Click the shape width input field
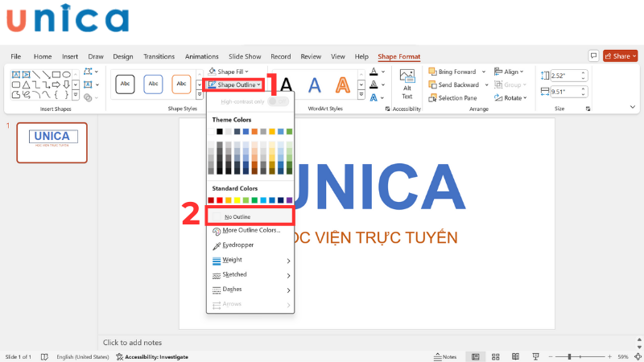644x362 pixels. click(566, 92)
